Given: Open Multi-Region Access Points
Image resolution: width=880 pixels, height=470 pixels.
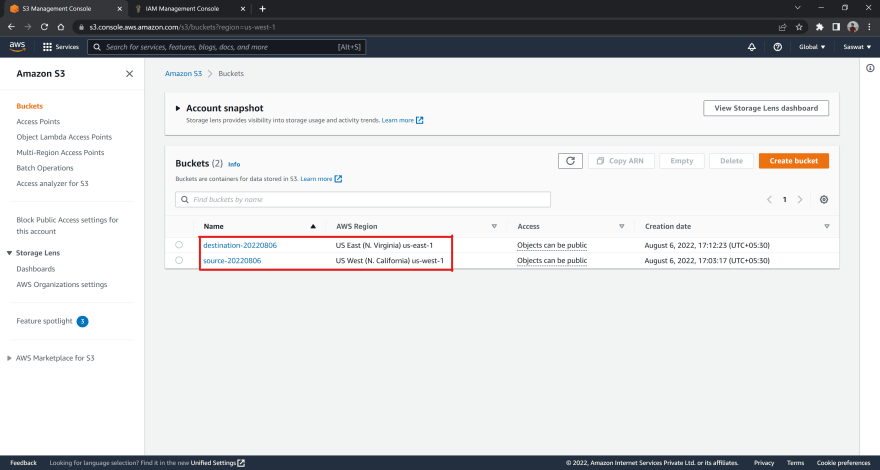Looking at the screenshot, I should point(60,153).
